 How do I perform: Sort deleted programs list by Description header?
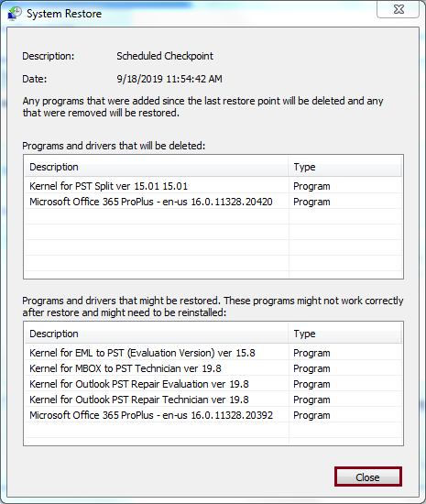pos(156,167)
